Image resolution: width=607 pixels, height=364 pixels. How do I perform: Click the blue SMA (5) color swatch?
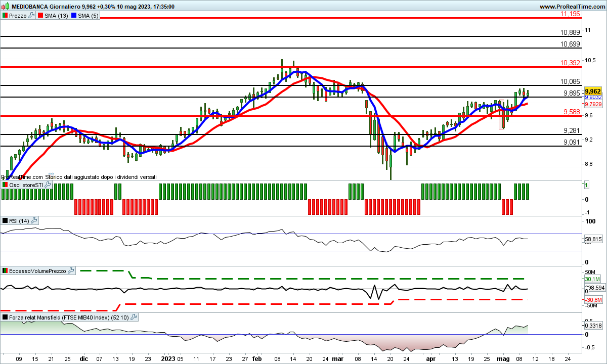pos(75,16)
